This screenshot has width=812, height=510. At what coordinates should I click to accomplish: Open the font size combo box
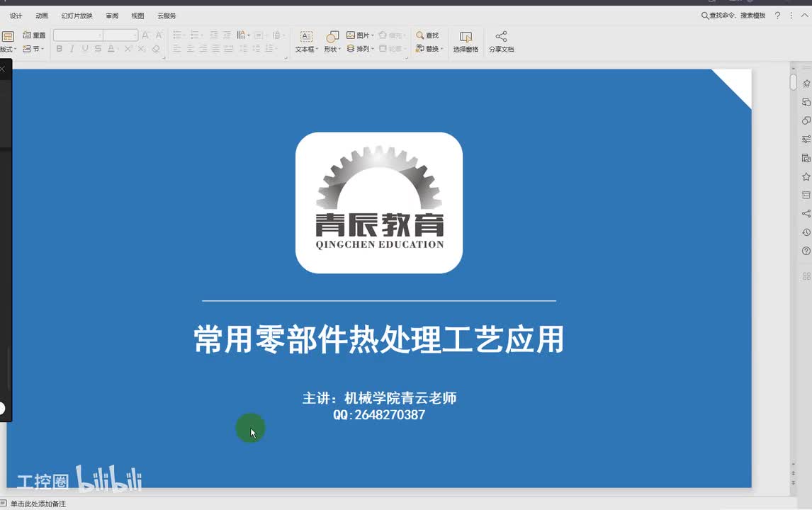[120, 35]
